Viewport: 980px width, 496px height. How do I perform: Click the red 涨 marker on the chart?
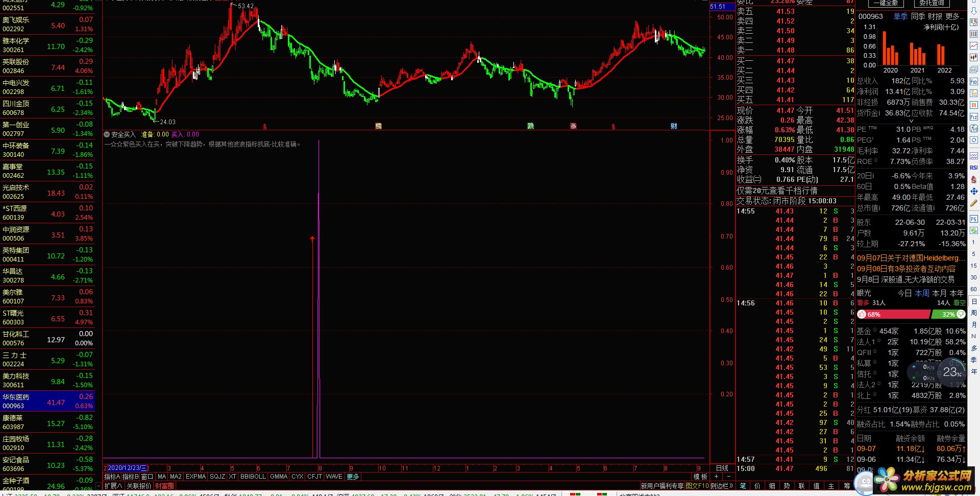tap(573, 126)
